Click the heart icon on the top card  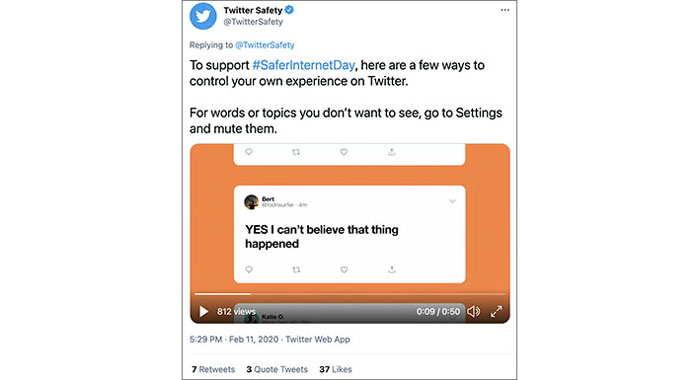344,152
